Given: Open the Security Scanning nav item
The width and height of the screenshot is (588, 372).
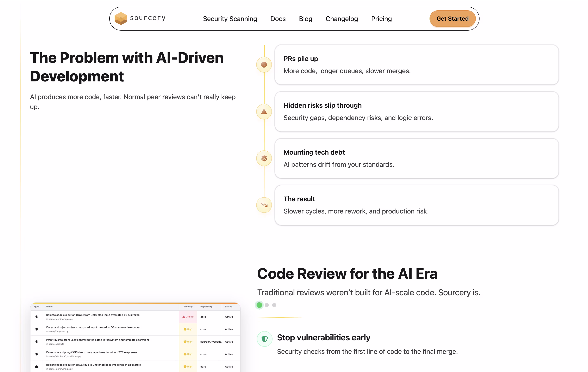Looking at the screenshot, I should [230, 19].
